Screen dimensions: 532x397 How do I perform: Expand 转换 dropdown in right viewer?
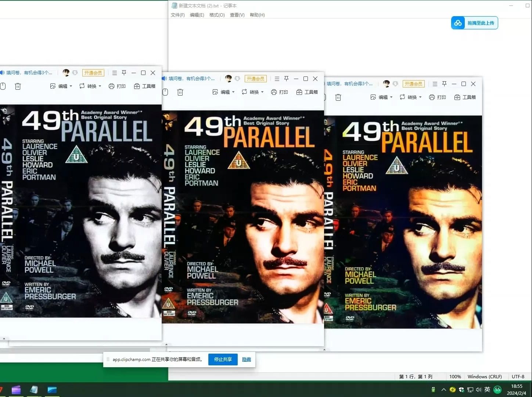pyautogui.click(x=410, y=97)
